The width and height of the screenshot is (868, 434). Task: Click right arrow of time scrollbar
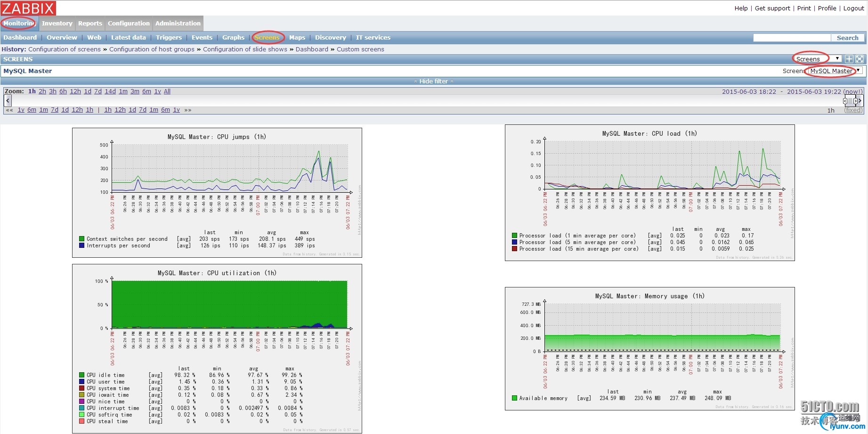point(860,100)
